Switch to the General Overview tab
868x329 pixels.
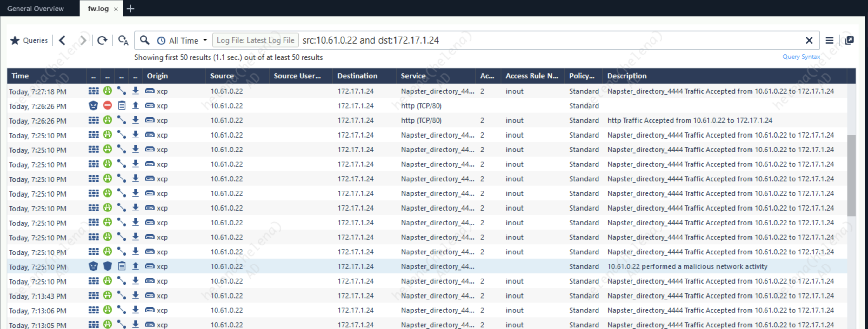pyautogui.click(x=35, y=9)
